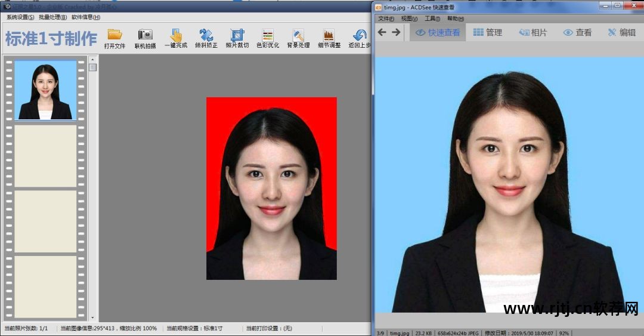Open the 细节调整 detail adjustment tool
This screenshot has width=644, height=336.
pyautogui.click(x=329, y=35)
